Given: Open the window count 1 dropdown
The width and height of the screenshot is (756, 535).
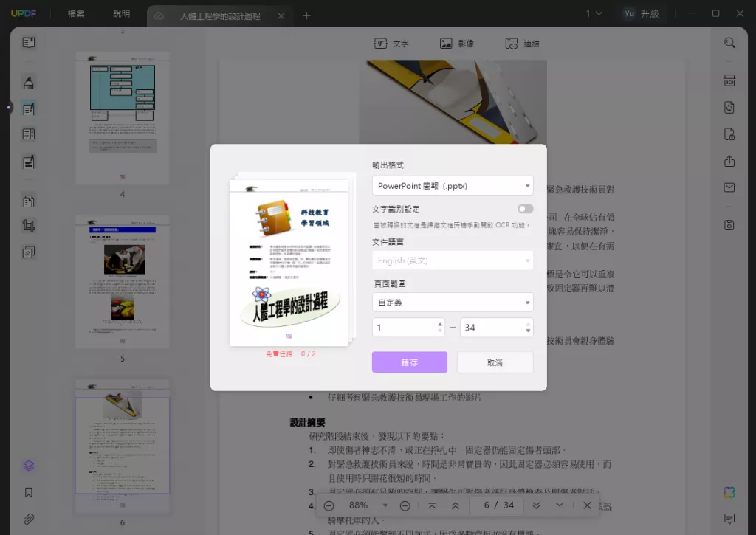Looking at the screenshot, I should pos(594,13).
